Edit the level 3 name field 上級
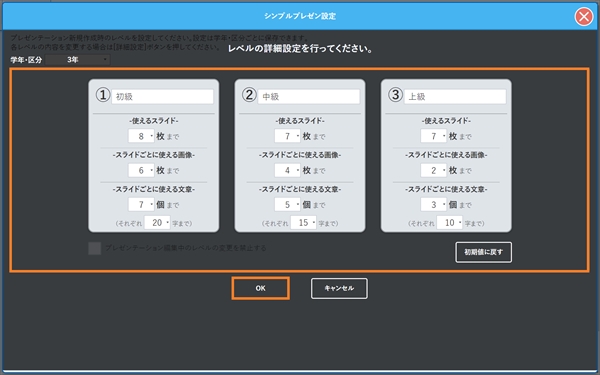Image resolution: width=600 pixels, height=375 pixels. click(455, 96)
